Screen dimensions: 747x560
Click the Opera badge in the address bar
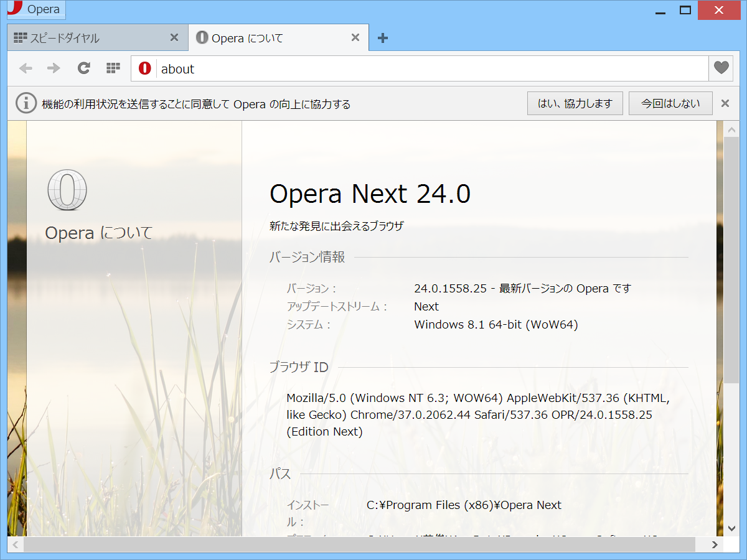pyautogui.click(x=144, y=68)
